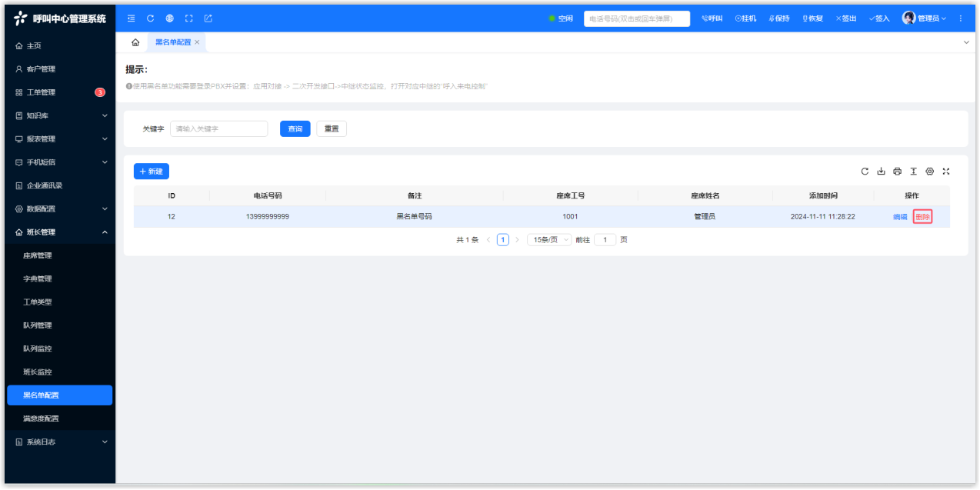Click the table fullscreen expand icon

point(945,172)
